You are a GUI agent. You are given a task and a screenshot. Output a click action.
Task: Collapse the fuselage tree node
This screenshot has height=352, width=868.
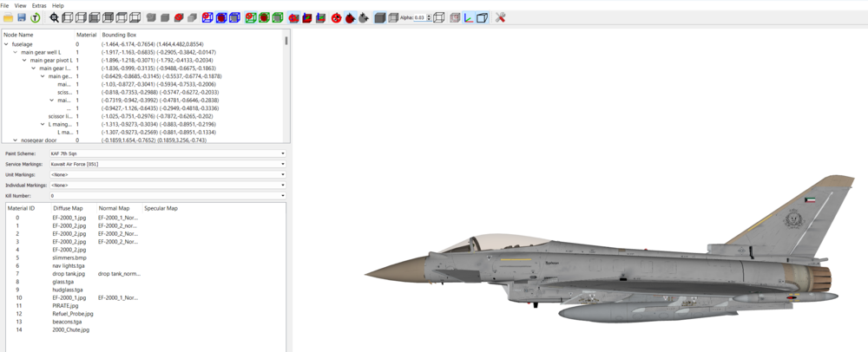coord(6,43)
